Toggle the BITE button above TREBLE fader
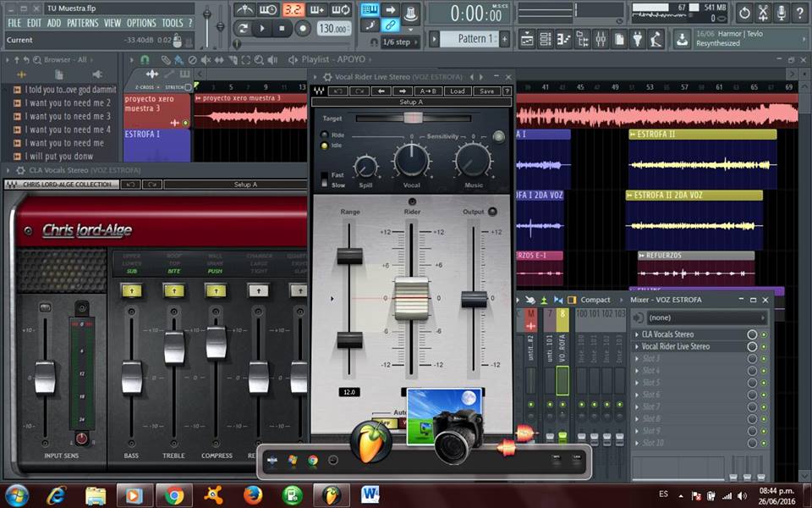Viewport: 812px width, 508px height. pyautogui.click(x=174, y=290)
